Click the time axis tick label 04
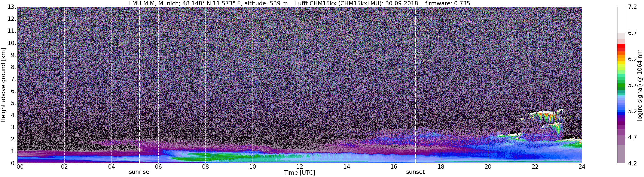 [x=112, y=167]
